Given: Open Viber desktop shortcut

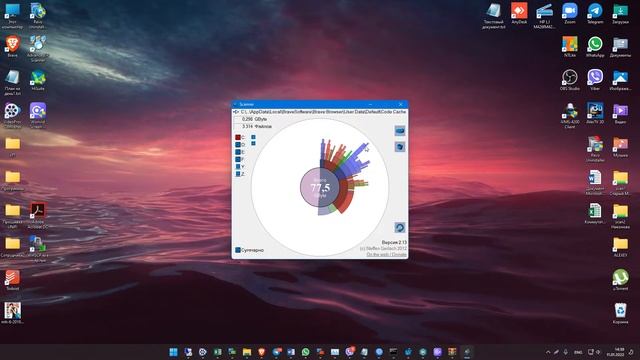Looking at the screenshot, I should 595,80.
